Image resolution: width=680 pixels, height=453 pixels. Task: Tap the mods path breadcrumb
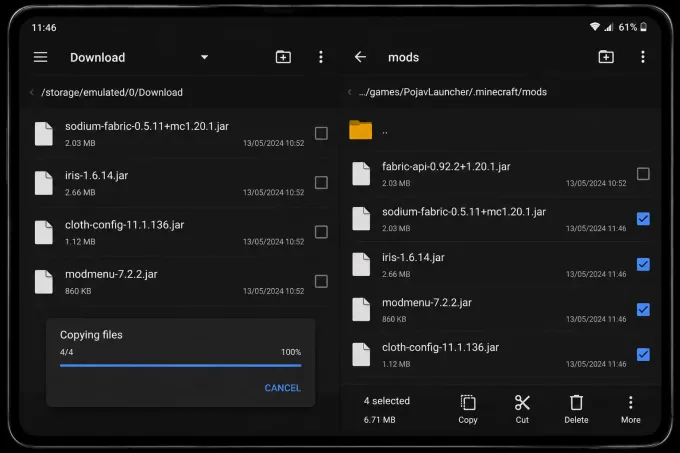[452, 92]
